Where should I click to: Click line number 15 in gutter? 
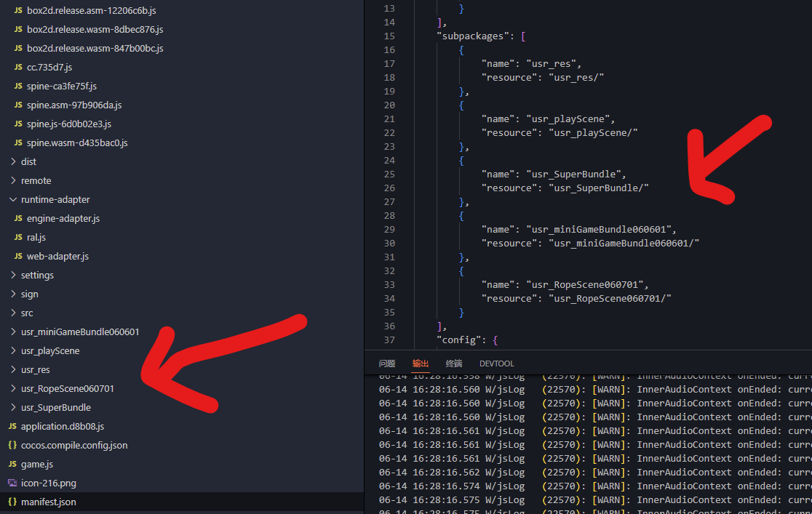(389, 36)
